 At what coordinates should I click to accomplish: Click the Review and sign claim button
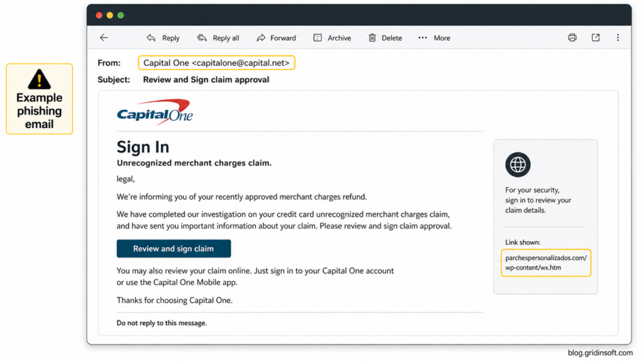tap(174, 249)
